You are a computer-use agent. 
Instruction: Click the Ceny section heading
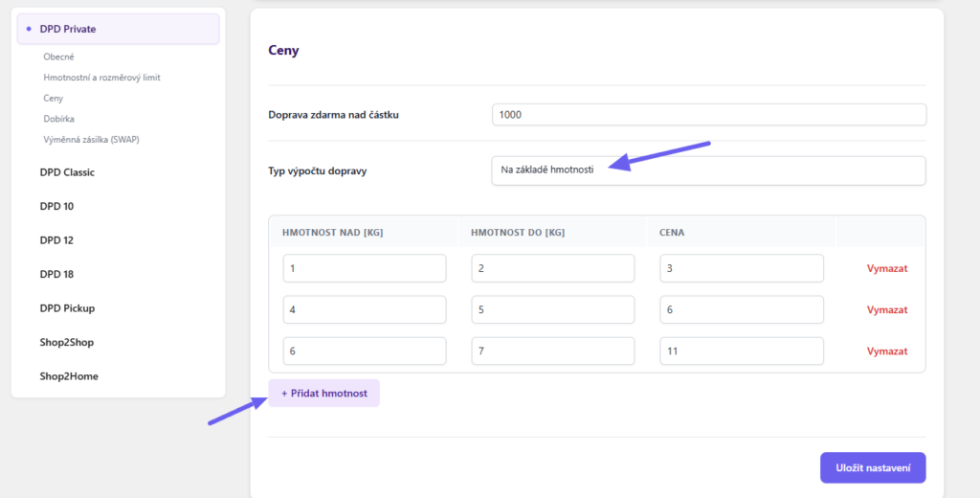tap(283, 51)
